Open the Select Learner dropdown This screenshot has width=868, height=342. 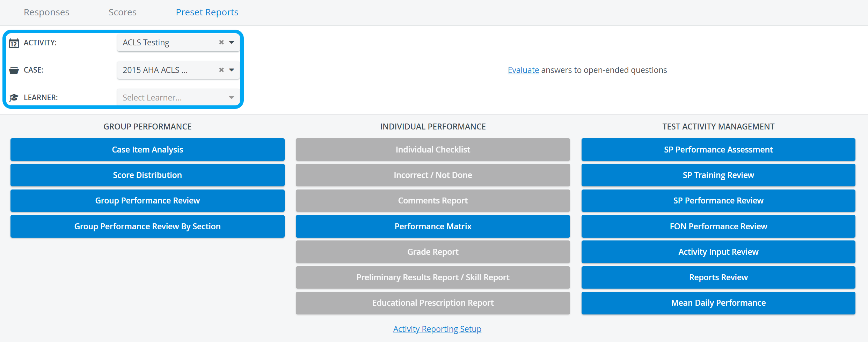(x=178, y=97)
